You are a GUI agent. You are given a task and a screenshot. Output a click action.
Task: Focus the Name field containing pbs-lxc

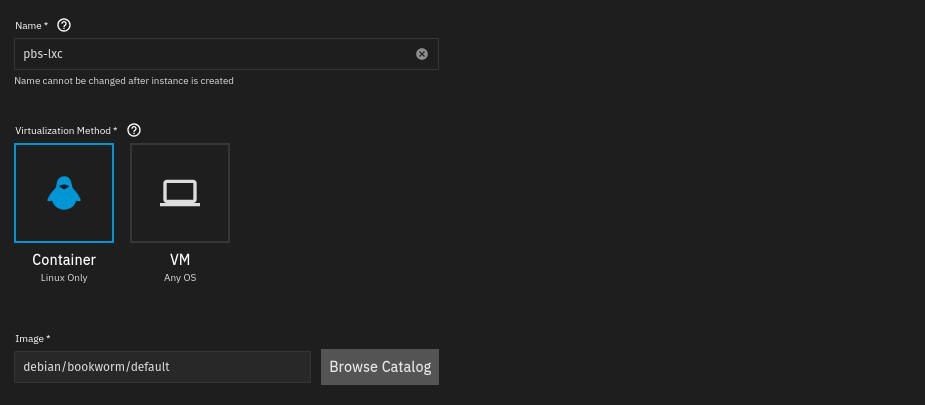pos(227,54)
